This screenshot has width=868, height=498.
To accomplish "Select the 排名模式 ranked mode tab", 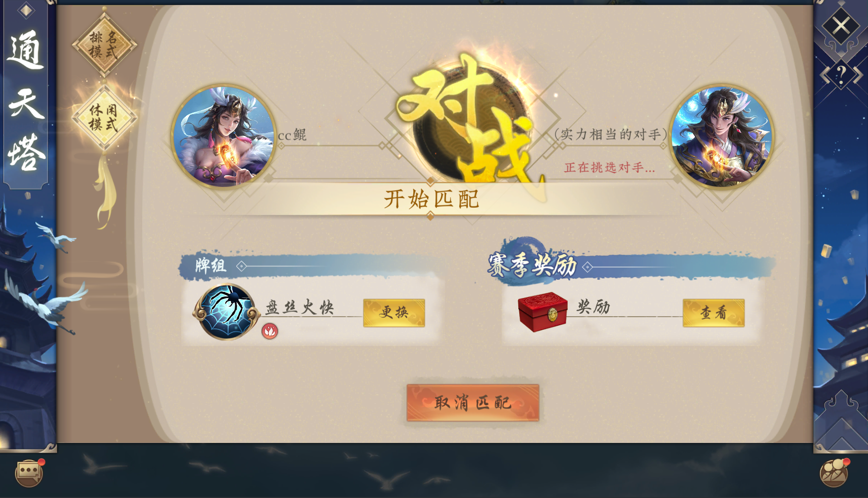I will pyautogui.click(x=104, y=44).
